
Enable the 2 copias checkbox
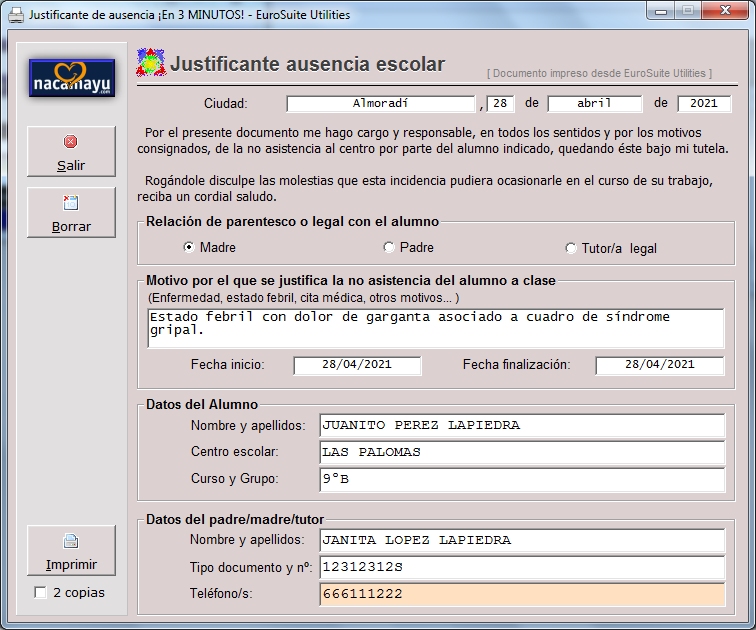(x=40, y=592)
